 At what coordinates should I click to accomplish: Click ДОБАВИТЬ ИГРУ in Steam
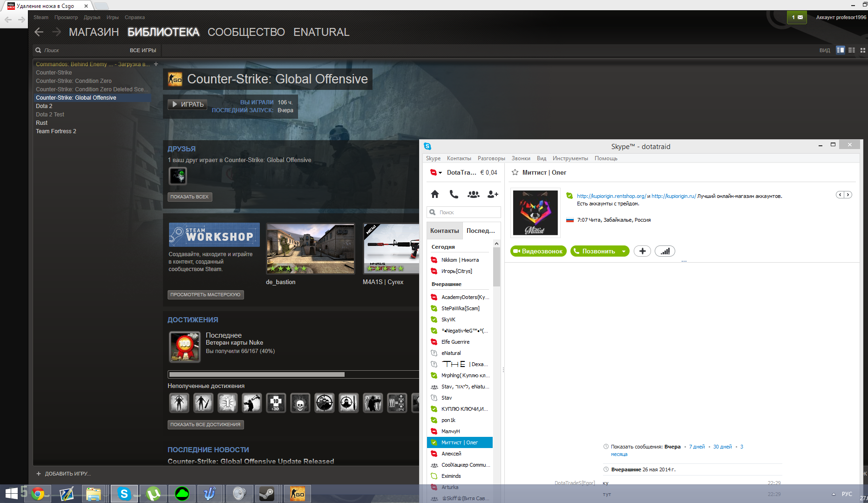coord(64,474)
